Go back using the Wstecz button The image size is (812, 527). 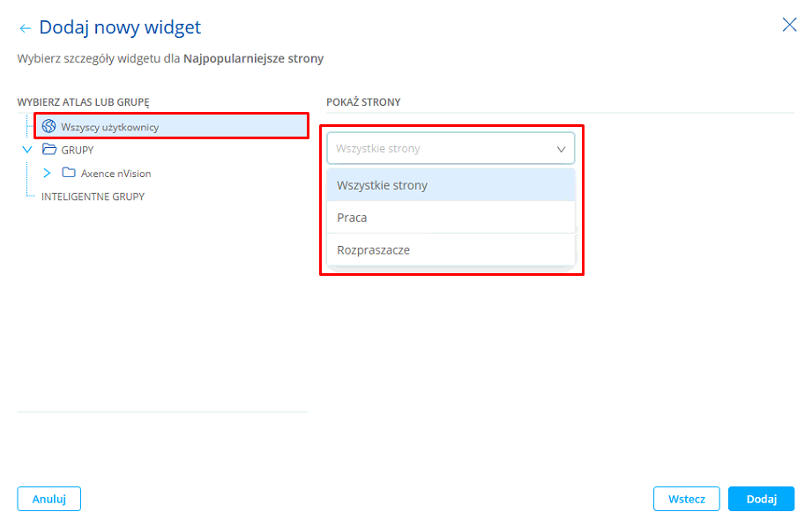[686, 499]
